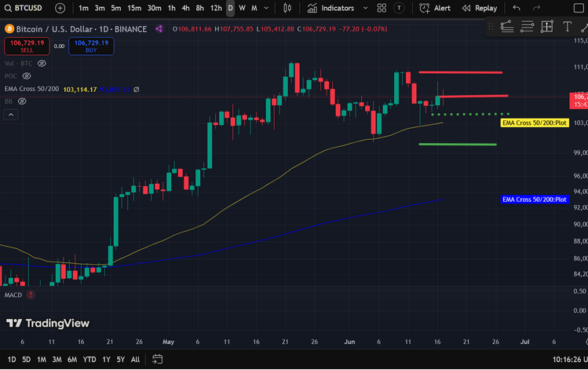Create a new Alert
588x370 pixels.
tap(435, 8)
